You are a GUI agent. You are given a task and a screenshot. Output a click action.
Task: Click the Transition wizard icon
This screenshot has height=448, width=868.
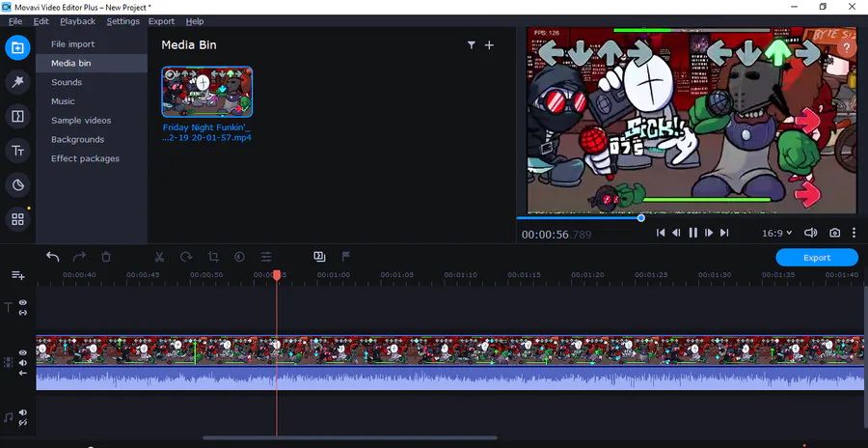(x=319, y=256)
